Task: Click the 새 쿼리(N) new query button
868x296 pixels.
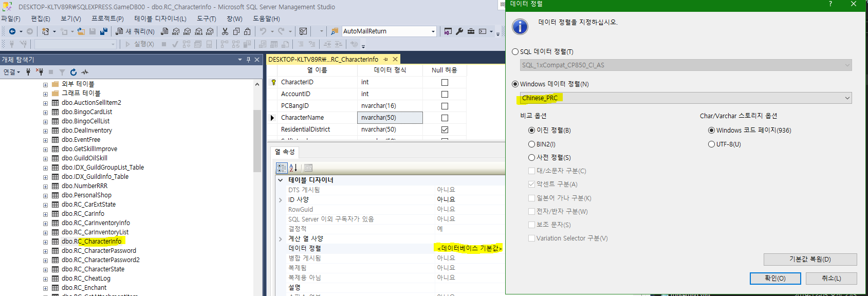Action: pyautogui.click(x=135, y=31)
